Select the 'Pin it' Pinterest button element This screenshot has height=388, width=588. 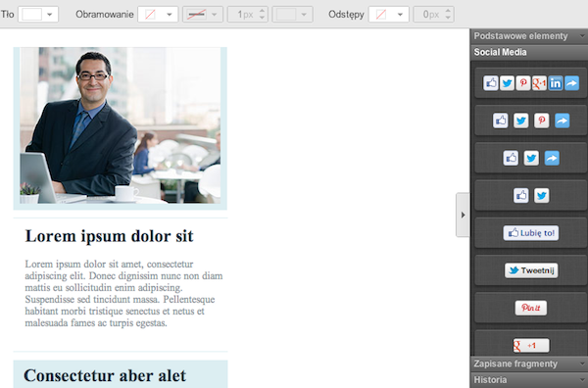click(x=531, y=308)
